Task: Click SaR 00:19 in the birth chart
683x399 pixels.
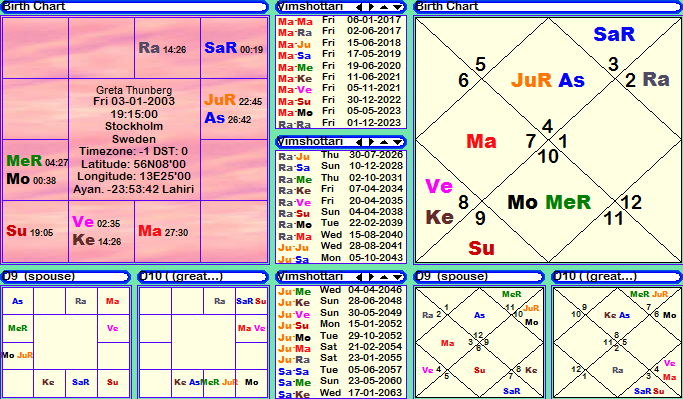Action: 233,48
